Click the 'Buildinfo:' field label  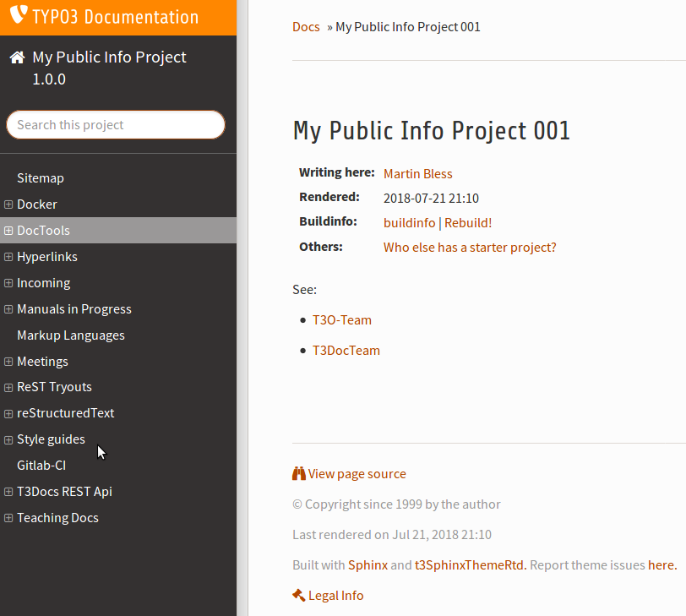pyautogui.click(x=328, y=222)
